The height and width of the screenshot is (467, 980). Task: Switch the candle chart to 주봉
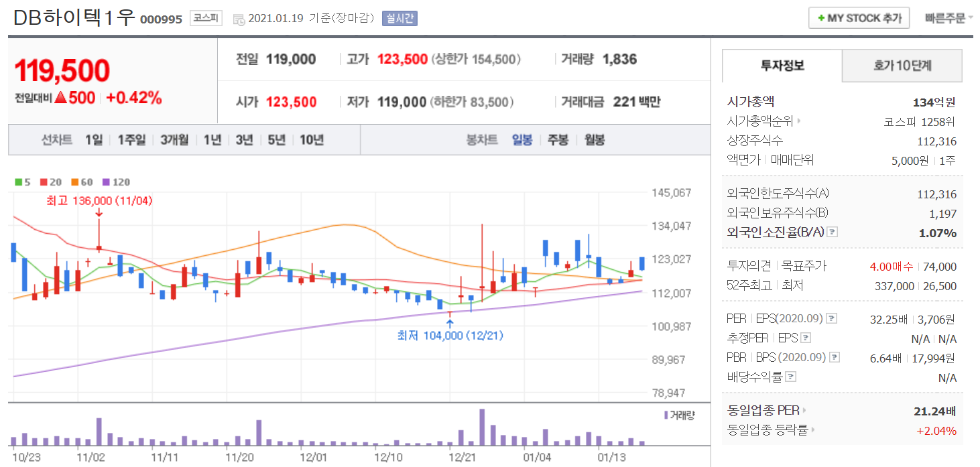[558, 140]
